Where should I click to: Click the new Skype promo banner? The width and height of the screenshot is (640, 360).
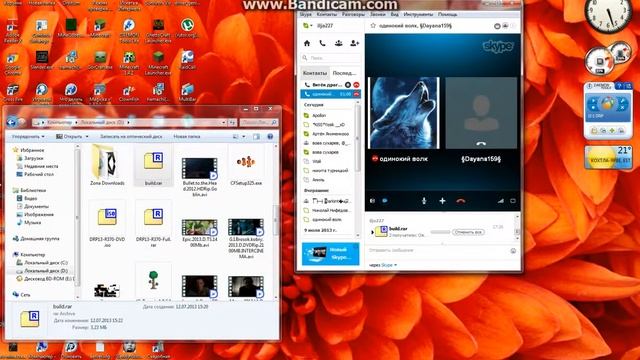pyautogui.click(x=331, y=253)
